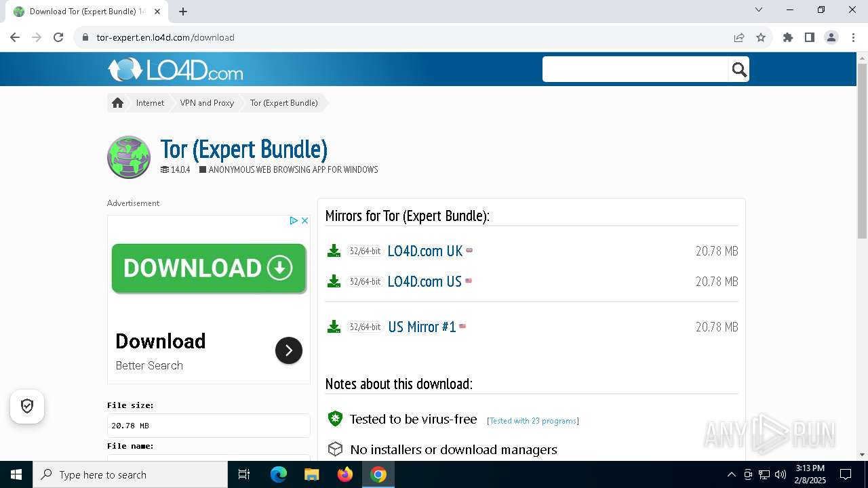The width and height of the screenshot is (868, 488).
Task: Open the taskbar clock and date
Action: [810, 474]
